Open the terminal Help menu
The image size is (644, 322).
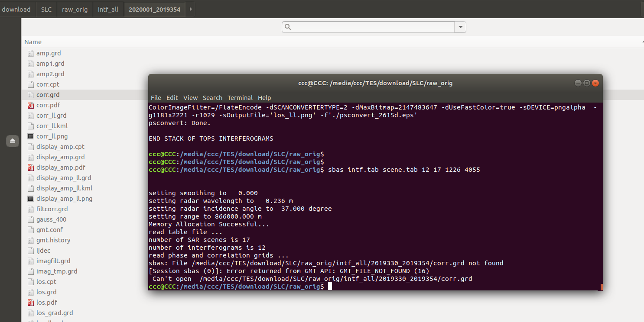point(264,98)
